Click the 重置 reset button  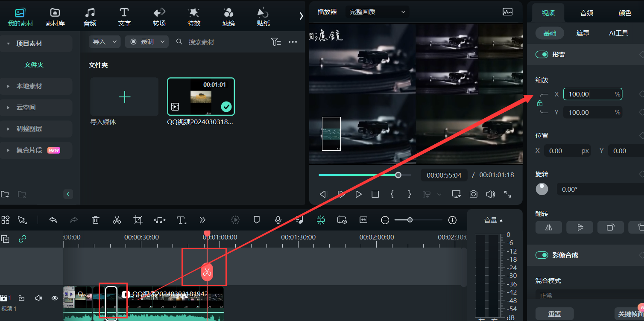click(x=554, y=314)
